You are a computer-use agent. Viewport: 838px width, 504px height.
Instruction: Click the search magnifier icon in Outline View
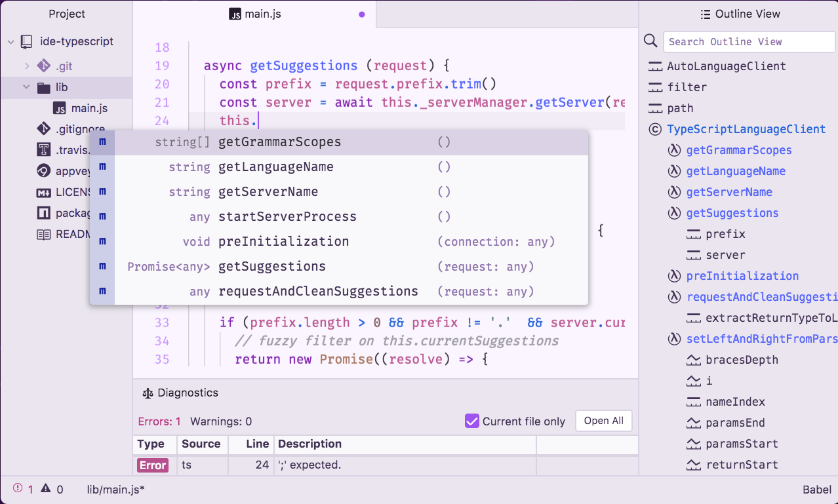pyautogui.click(x=650, y=41)
